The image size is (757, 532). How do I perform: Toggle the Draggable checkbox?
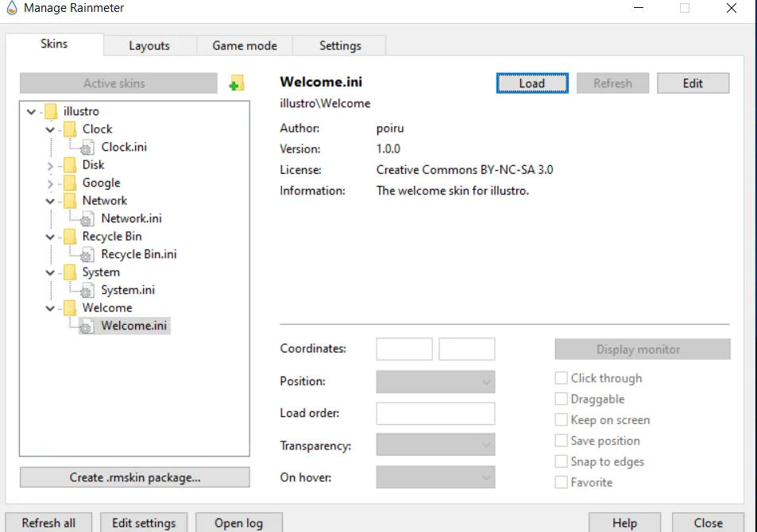coord(562,399)
